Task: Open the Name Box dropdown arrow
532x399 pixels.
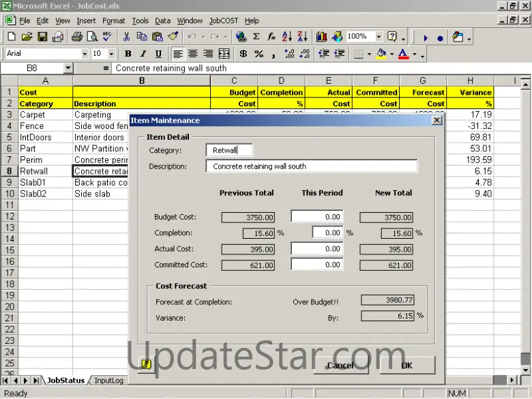Action: point(68,68)
